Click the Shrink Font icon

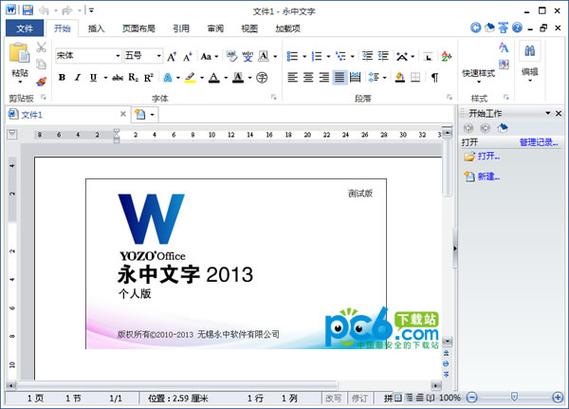click(187, 57)
